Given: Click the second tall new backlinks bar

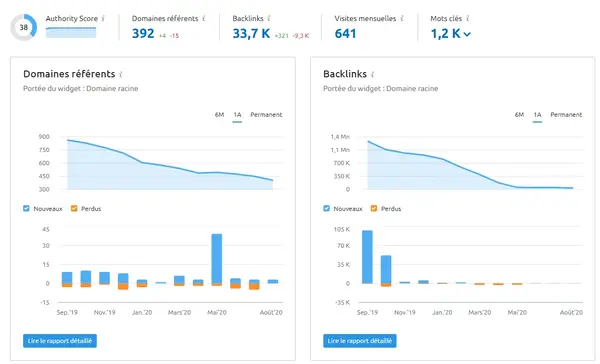Looking at the screenshot, I should pos(386,269).
